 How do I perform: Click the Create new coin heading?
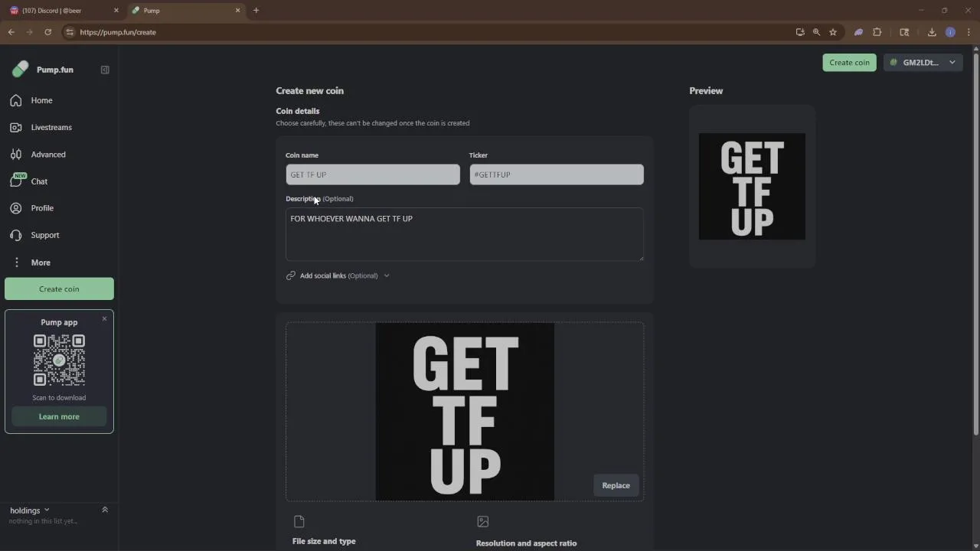(310, 90)
